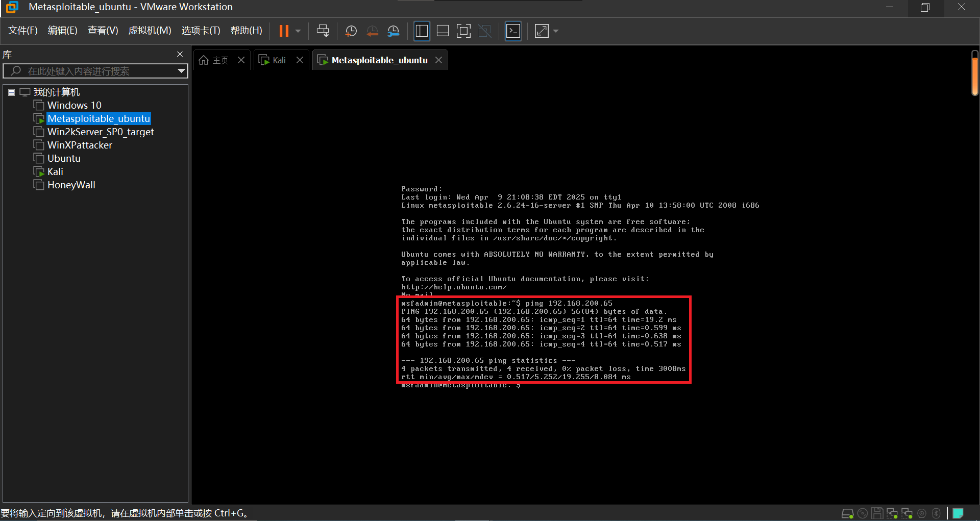Select the Win2kServer_SP0_target virtual machine

point(101,132)
